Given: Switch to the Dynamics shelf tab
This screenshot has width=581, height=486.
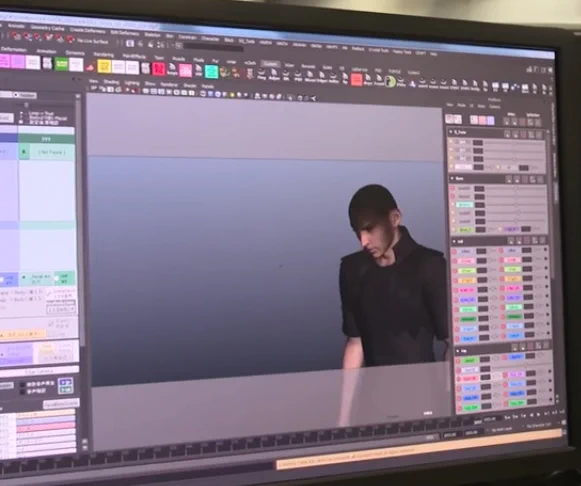Looking at the screenshot, I should [x=75, y=53].
